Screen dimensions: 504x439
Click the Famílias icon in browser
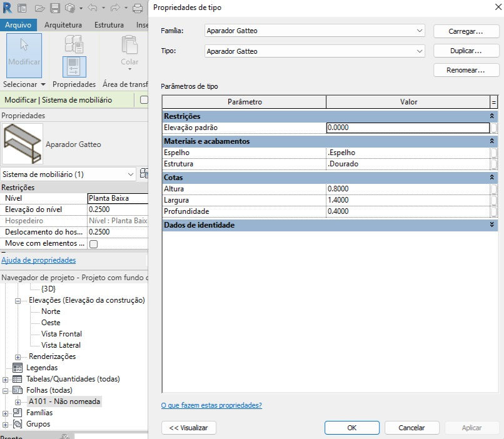(x=18, y=413)
